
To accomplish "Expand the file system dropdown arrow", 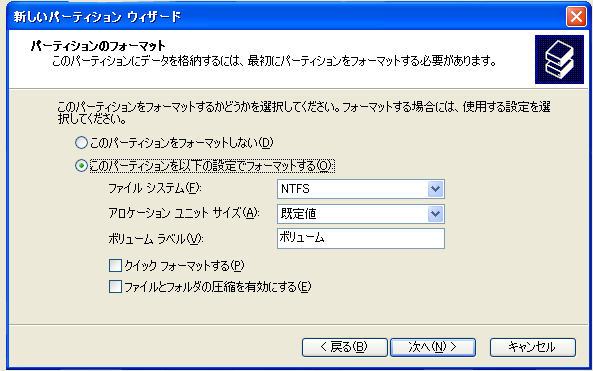I will click(x=435, y=189).
